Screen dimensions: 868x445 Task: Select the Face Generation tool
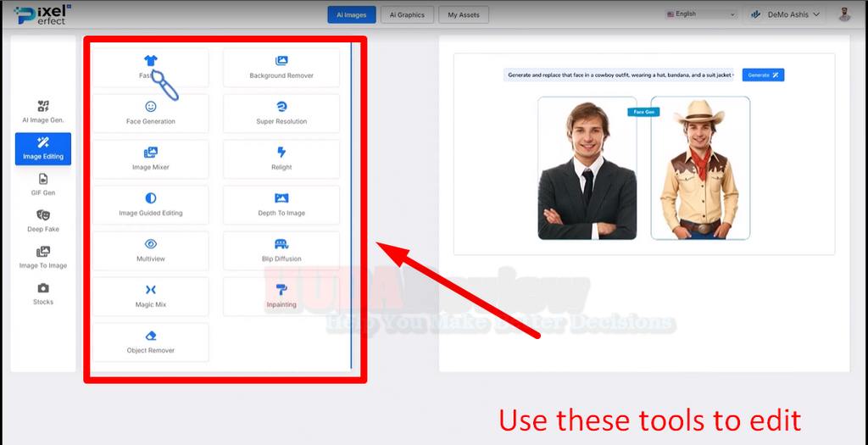151,114
